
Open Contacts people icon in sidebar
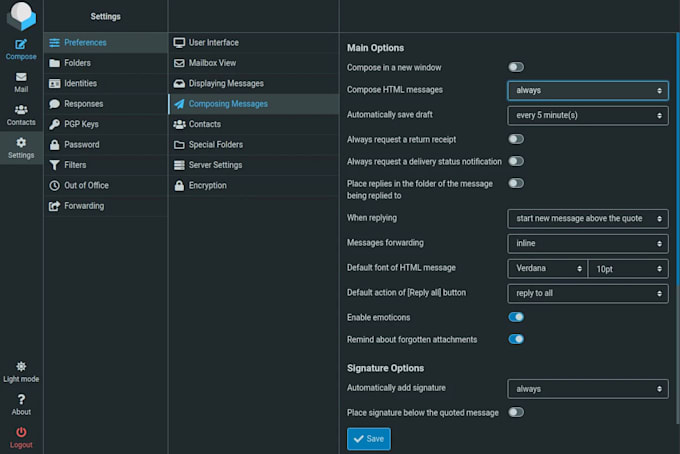click(21, 110)
